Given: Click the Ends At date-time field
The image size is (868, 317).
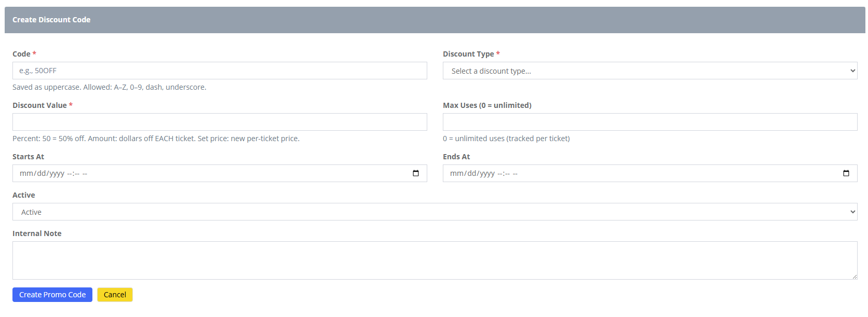Looking at the screenshot, I should tap(650, 173).
